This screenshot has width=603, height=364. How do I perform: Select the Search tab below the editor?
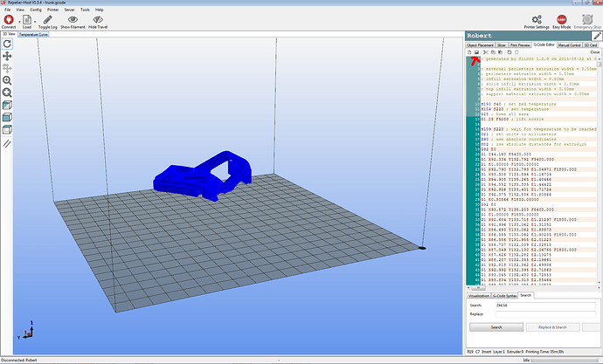(526, 295)
